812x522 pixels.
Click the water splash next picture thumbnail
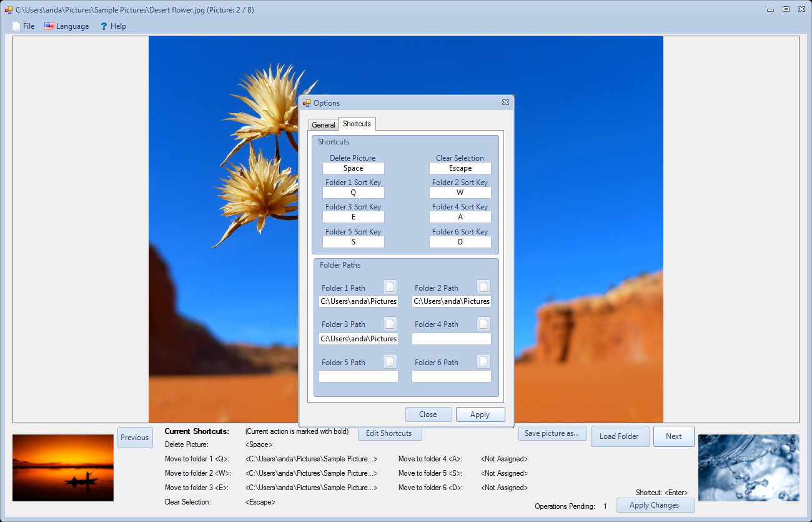coord(748,468)
